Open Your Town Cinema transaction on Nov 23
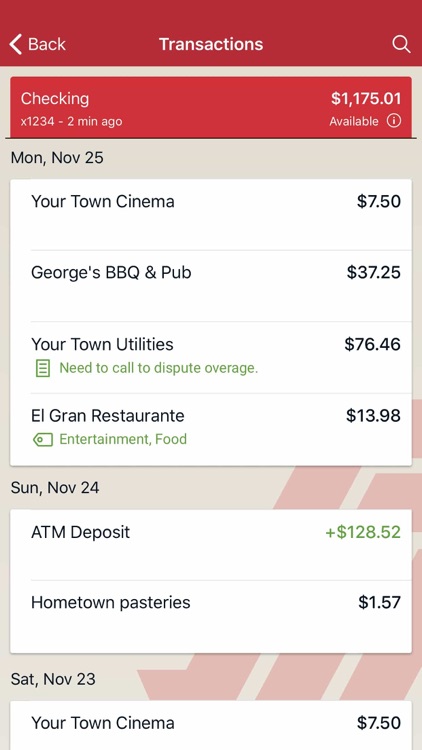Screen dimensions: 422x750 click(x=211, y=725)
